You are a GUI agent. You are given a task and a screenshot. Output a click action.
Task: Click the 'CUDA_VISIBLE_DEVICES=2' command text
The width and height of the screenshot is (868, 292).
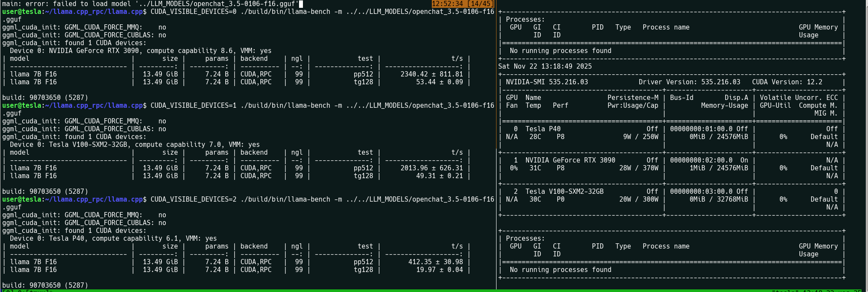pos(194,199)
